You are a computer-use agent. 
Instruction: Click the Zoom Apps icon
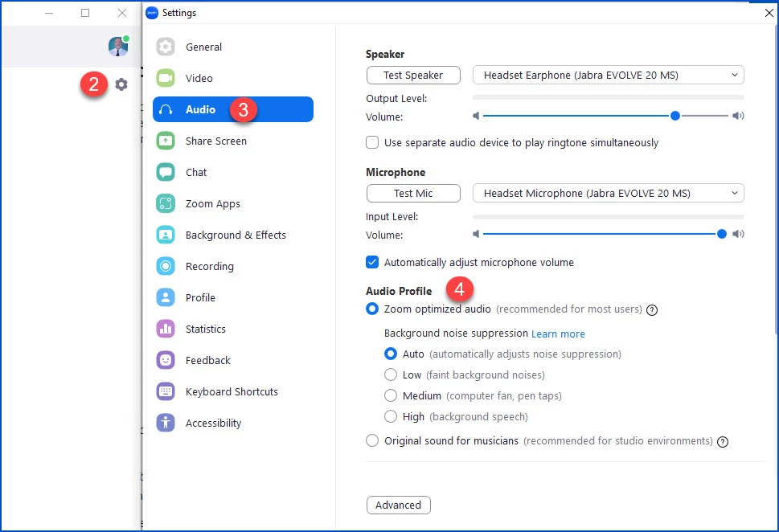(166, 203)
